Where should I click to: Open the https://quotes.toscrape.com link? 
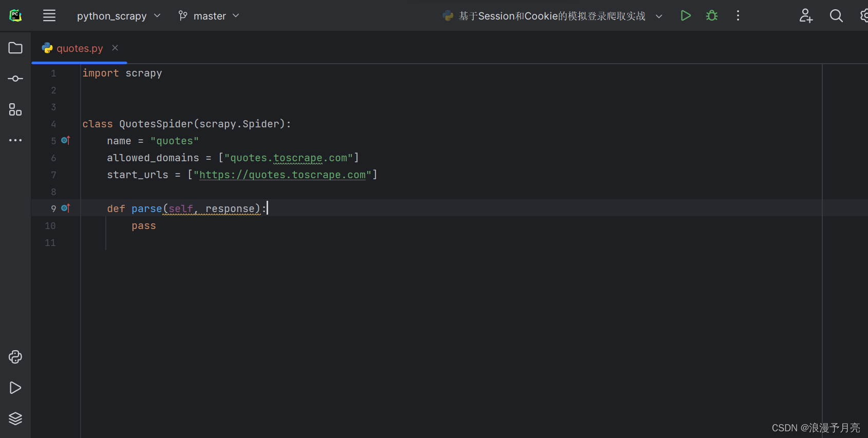pyautogui.click(x=282, y=175)
